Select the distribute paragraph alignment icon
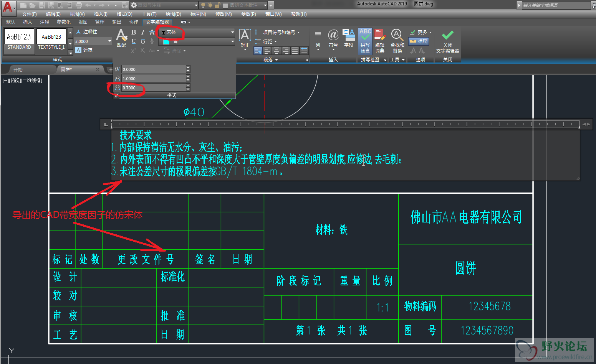Screen dimensions: 596x364 (304, 51)
